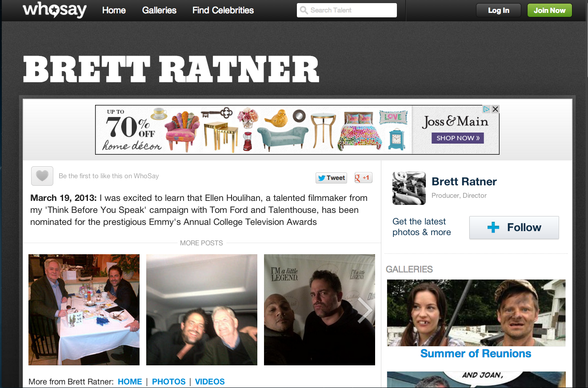Click the Google +1 button

(x=363, y=178)
